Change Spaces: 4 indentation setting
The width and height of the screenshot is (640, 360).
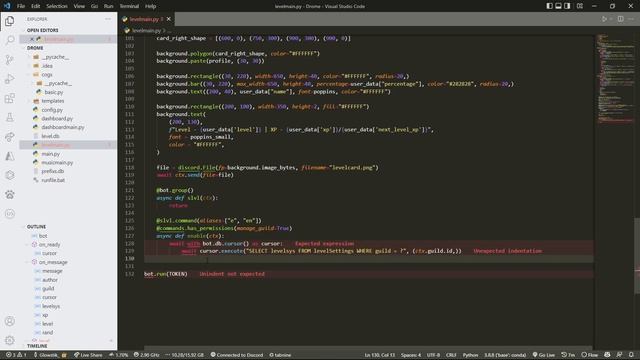(411, 355)
